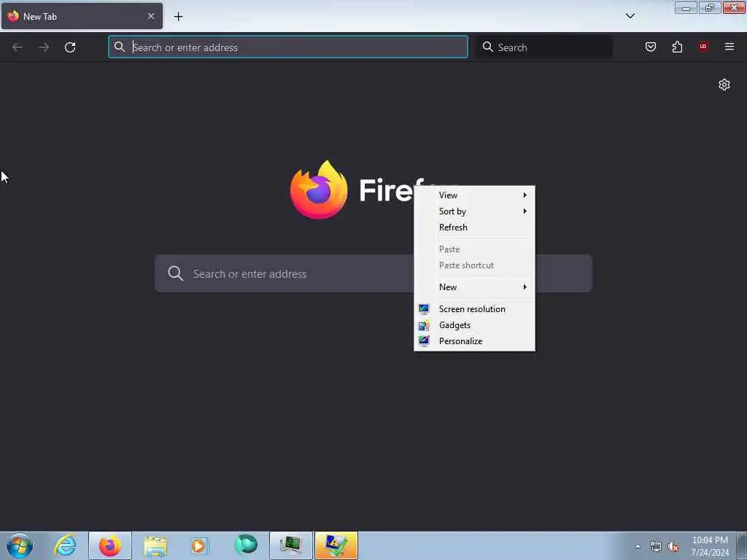Open the teal round app on the taskbar
The height and width of the screenshot is (560, 747).
246,545
